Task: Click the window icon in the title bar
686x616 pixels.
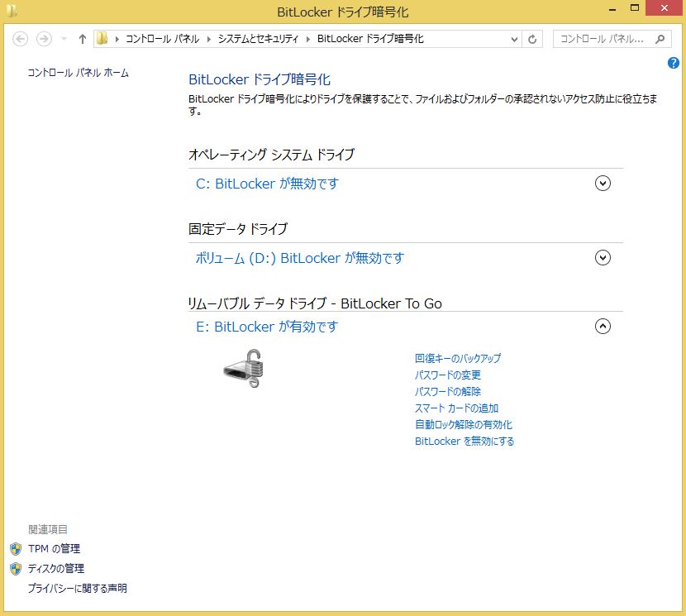Action: click(x=12, y=11)
